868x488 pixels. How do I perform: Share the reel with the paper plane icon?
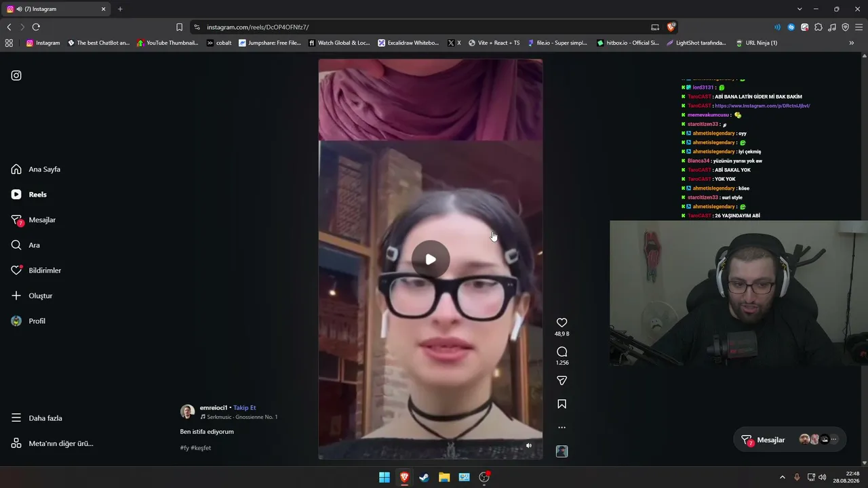click(561, 381)
